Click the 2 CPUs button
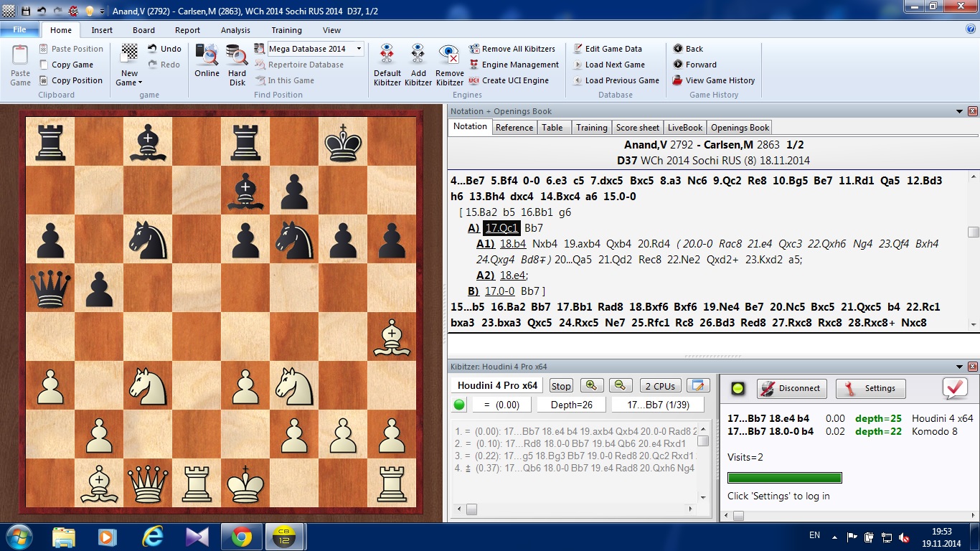 pyautogui.click(x=659, y=386)
